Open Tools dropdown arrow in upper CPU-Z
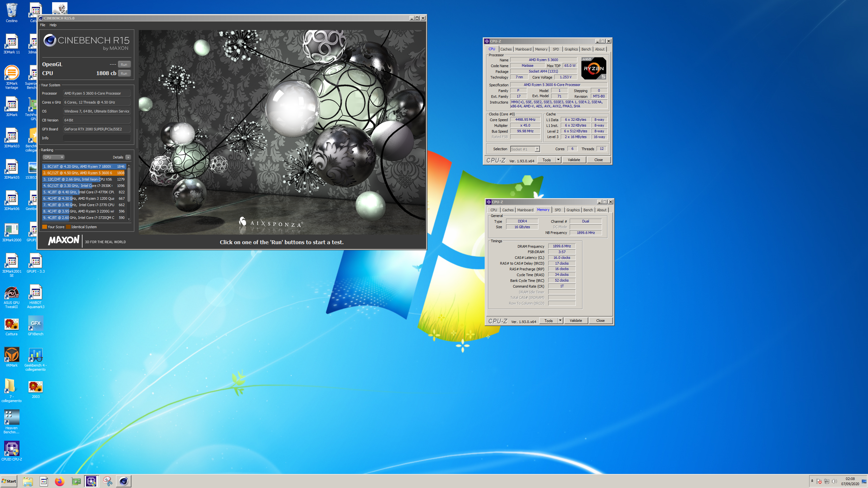868x488 pixels. click(x=558, y=160)
